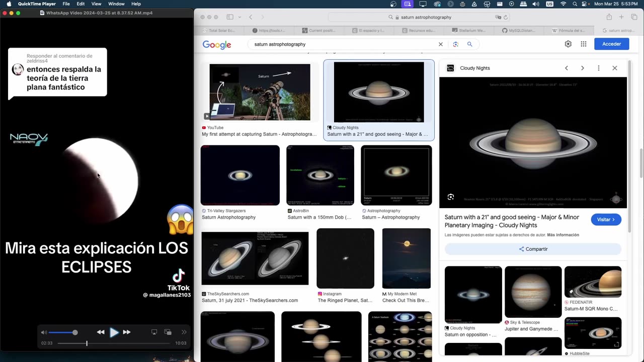Open the Edit menu
This screenshot has height=362, width=644.
coord(80,4)
